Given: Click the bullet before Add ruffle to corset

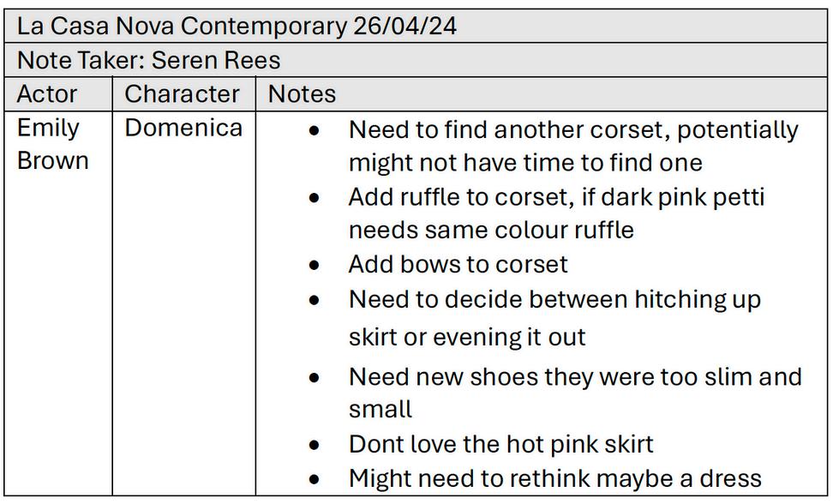Looking at the screenshot, I should pos(314,197).
